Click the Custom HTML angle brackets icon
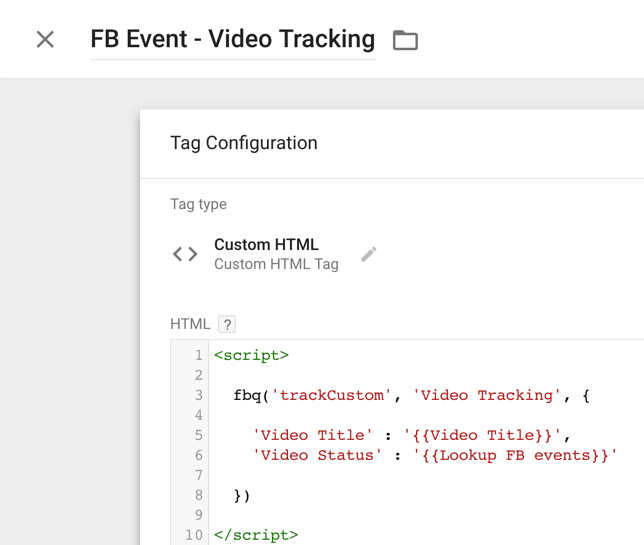Screen dimensions: 644x545 185,254
